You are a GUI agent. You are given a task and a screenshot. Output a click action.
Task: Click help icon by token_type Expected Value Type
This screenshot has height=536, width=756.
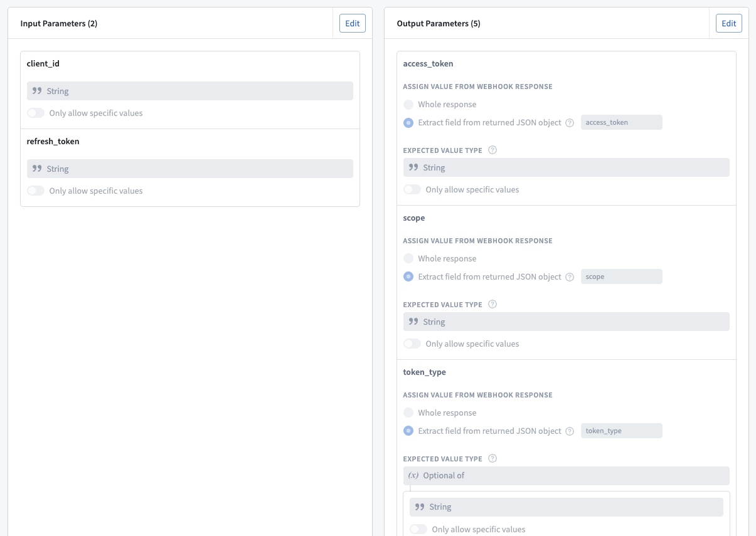click(492, 458)
